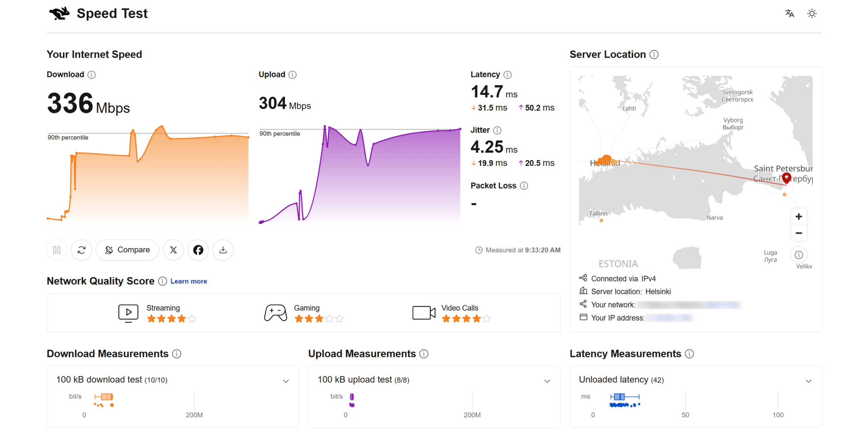The width and height of the screenshot is (868, 434).
Task: Click the red Saint Petersburg map pin
Action: tap(786, 178)
